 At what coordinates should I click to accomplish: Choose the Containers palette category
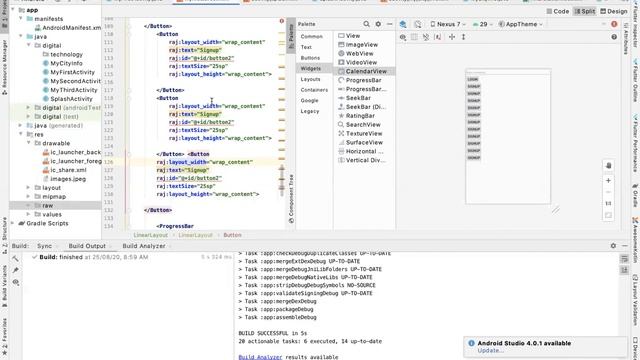(x=314, y=90)
